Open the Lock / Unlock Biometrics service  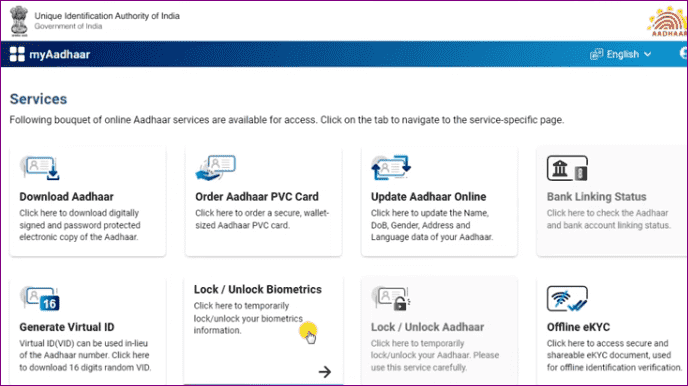tap(263, 330)
